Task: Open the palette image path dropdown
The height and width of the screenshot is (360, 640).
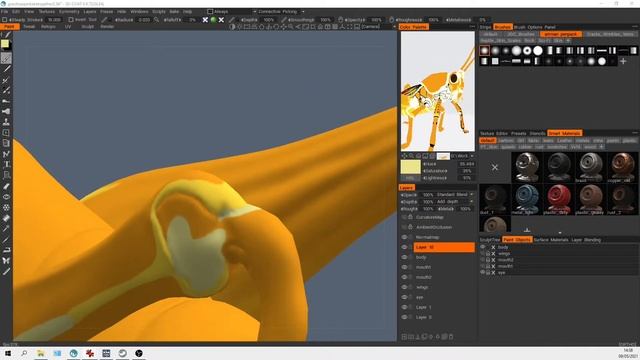Action: [462, 156]
